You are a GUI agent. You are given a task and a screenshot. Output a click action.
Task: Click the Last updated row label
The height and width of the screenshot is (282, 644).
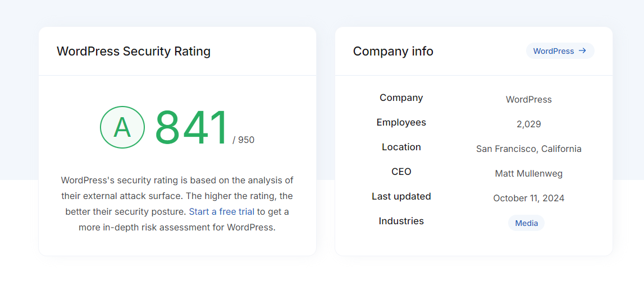coord(401,196)
